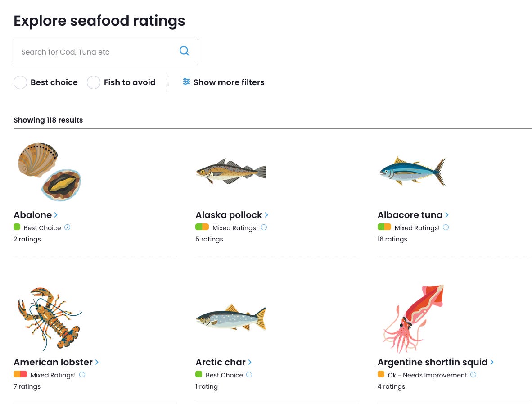Click the Argentine shortfin squid illustration
Viewport: 532px width, 409px height.
(x=414, y=319)
